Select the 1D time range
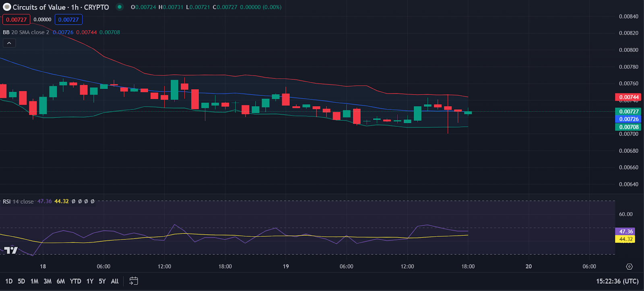Viewport: 644px width, 291px height. (9, 281)
